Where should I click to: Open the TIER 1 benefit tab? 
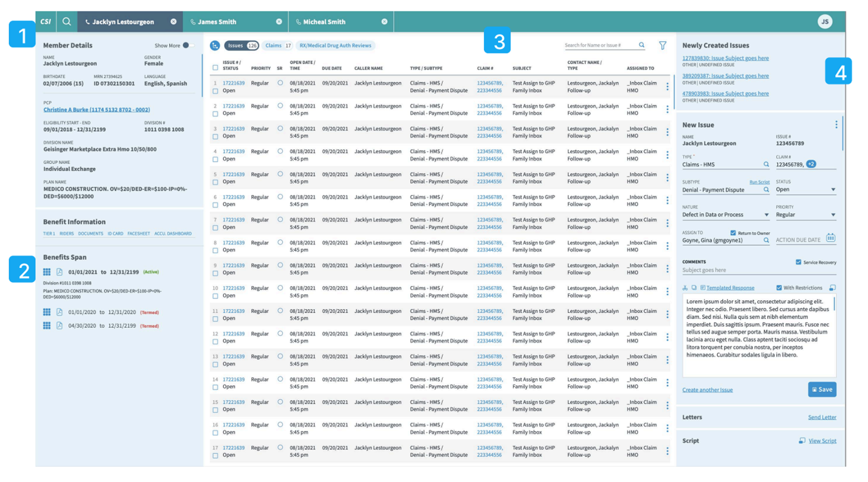click(49, 233)
